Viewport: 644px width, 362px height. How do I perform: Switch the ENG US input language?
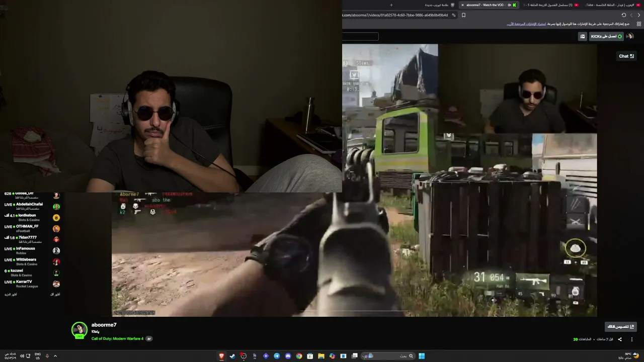click(x=38, y=356)
